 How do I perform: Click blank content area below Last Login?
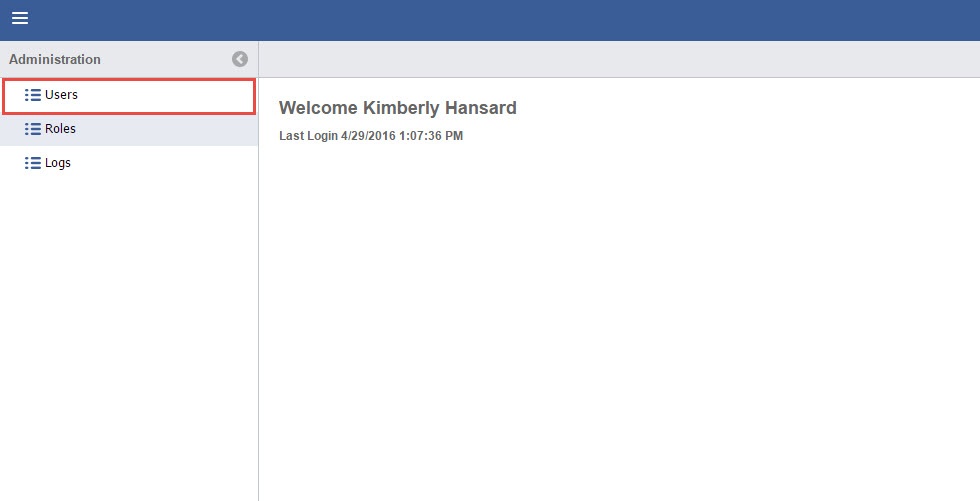[618, 320]
